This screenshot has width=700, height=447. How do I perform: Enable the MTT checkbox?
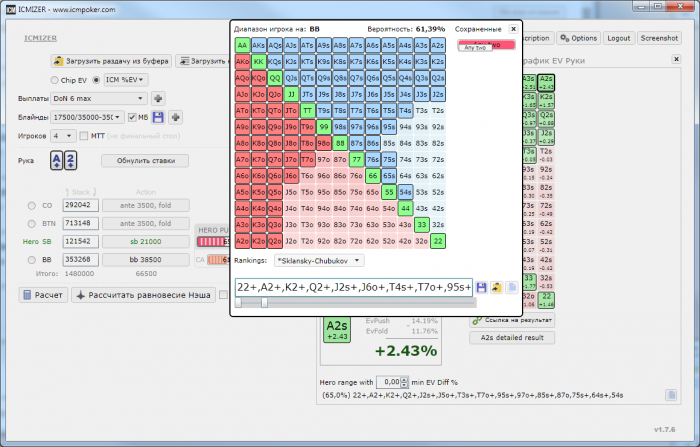[x=83, y=136]
